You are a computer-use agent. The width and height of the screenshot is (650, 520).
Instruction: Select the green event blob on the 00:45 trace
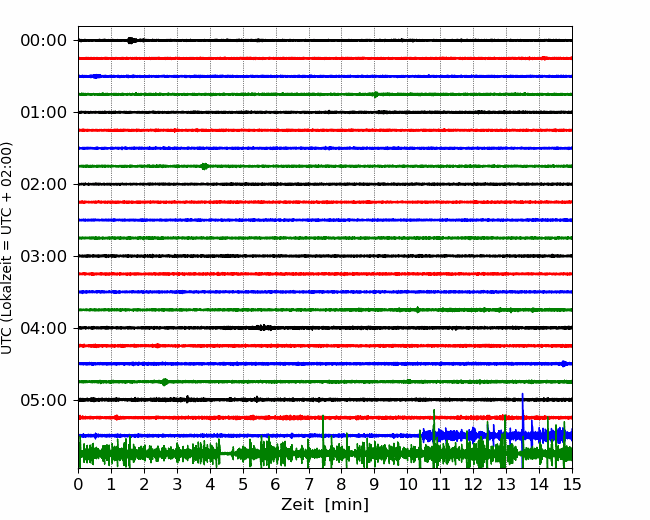pyautogui.click(x=376, y=95)
